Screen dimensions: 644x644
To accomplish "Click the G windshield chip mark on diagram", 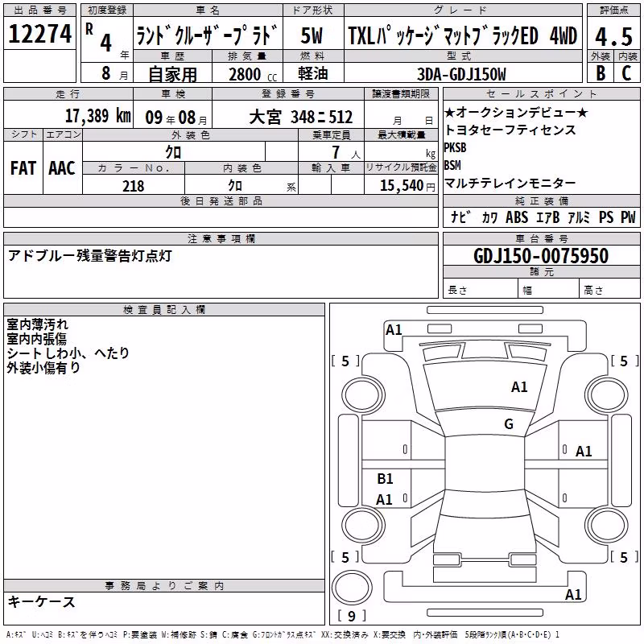I will (x=509, y=424).
